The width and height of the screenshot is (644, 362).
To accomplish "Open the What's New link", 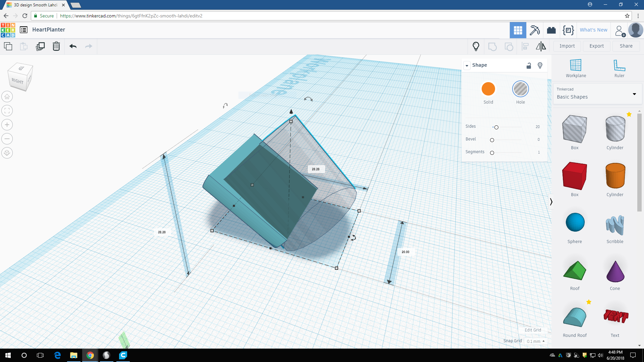I will 593,30.
